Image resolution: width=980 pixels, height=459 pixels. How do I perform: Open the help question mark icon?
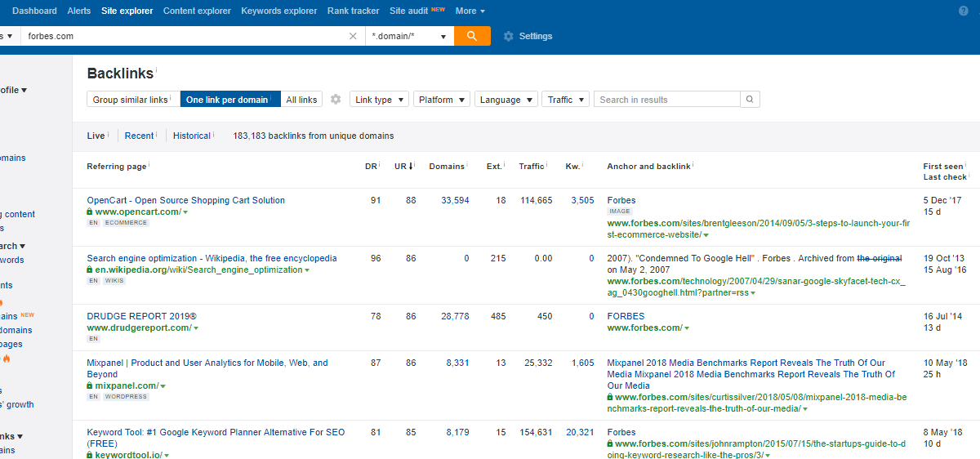[x=963, y=11]
